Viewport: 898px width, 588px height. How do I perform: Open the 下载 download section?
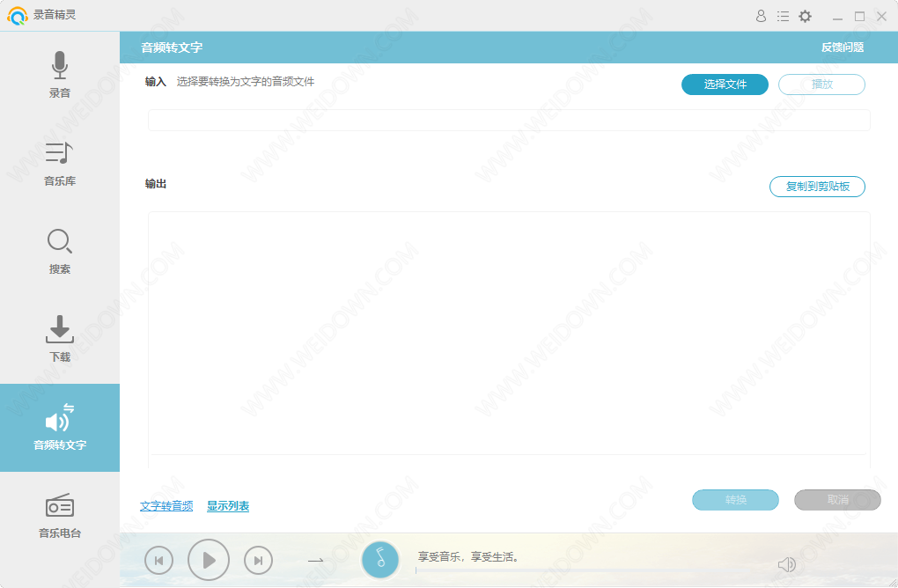[60, 339]
